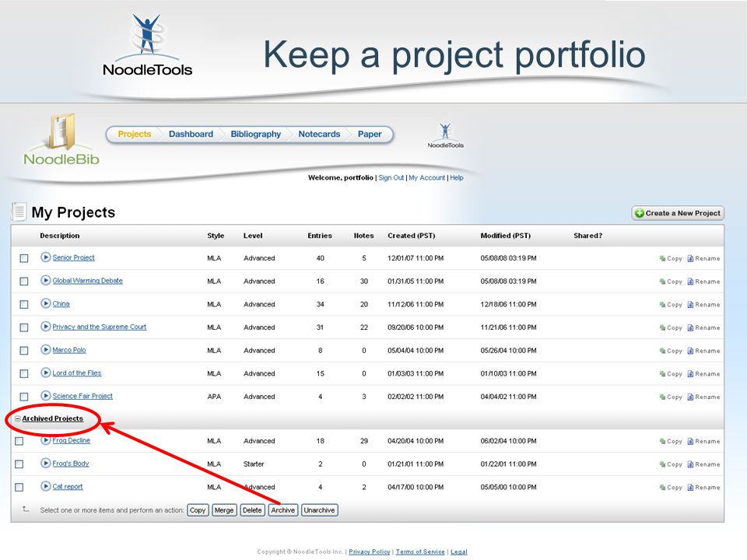The width and height of the screenshot is (747, 560).
Task: Open the Projects tab
Action: (x=135, y=135)
